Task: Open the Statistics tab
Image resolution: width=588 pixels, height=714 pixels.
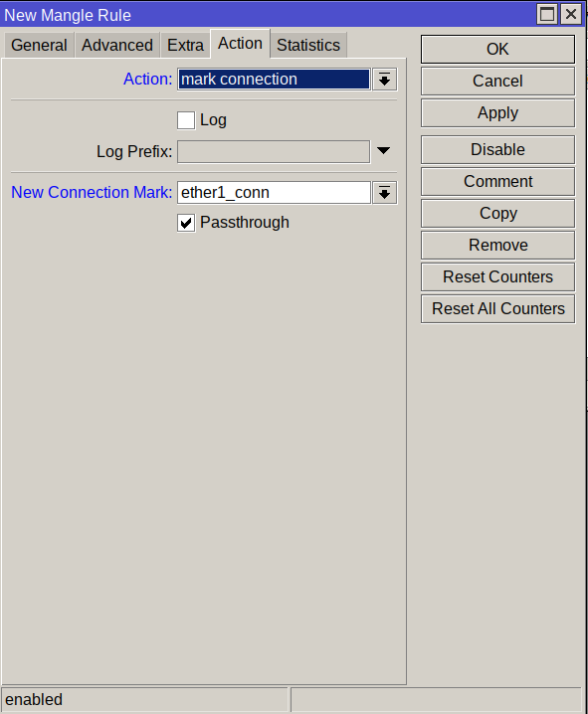Action: point(308,45)
